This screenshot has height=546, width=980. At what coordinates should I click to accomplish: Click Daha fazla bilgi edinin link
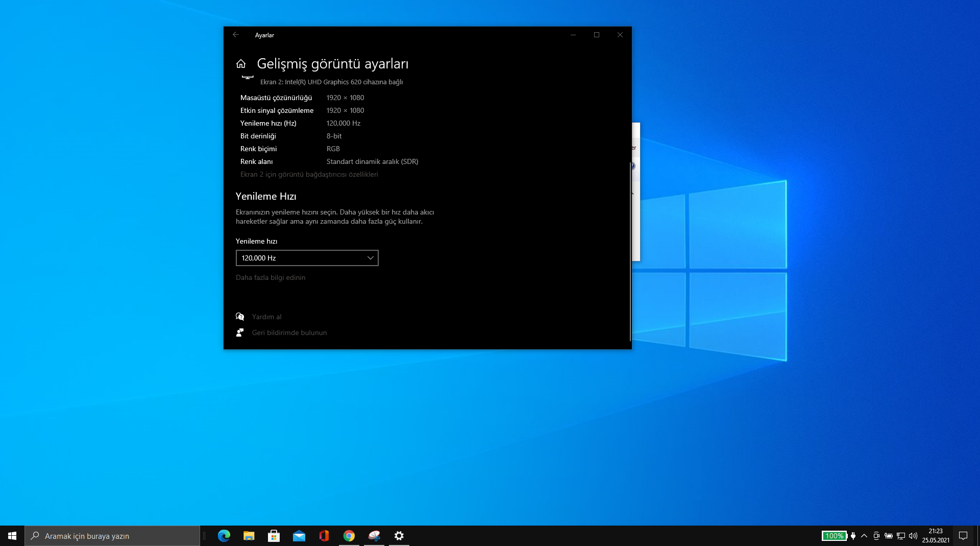271,277
